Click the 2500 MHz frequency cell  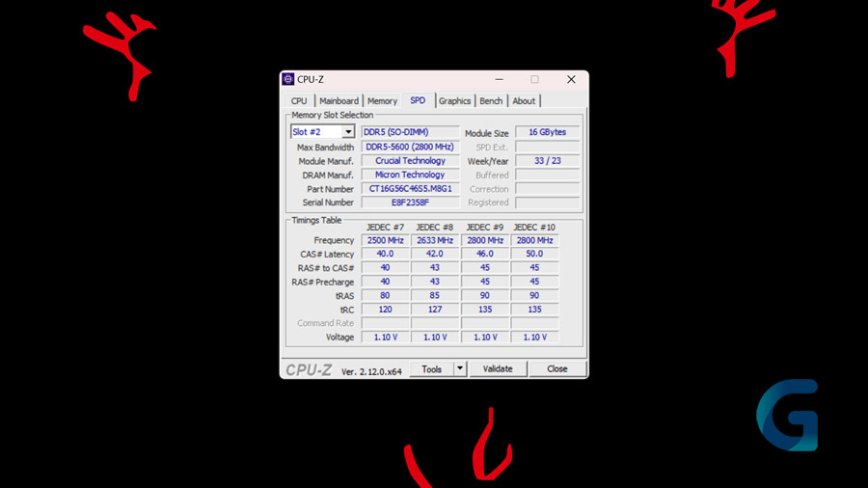click(385, 240)
